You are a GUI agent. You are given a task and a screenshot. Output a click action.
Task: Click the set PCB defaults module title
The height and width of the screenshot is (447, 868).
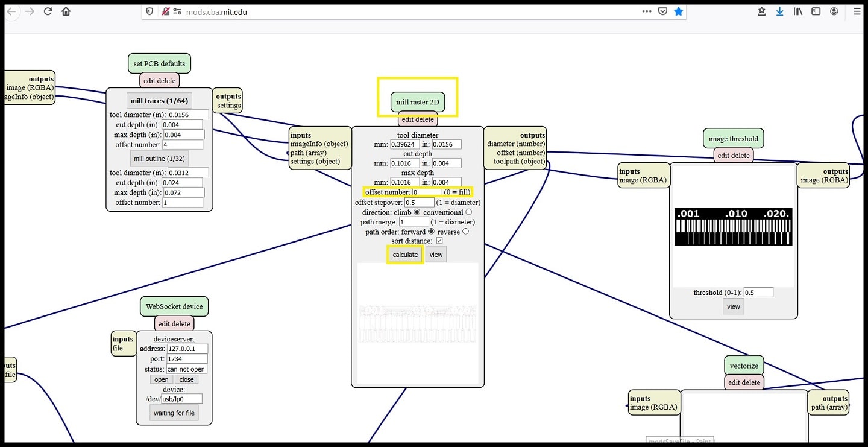click(x=159, y=63)
